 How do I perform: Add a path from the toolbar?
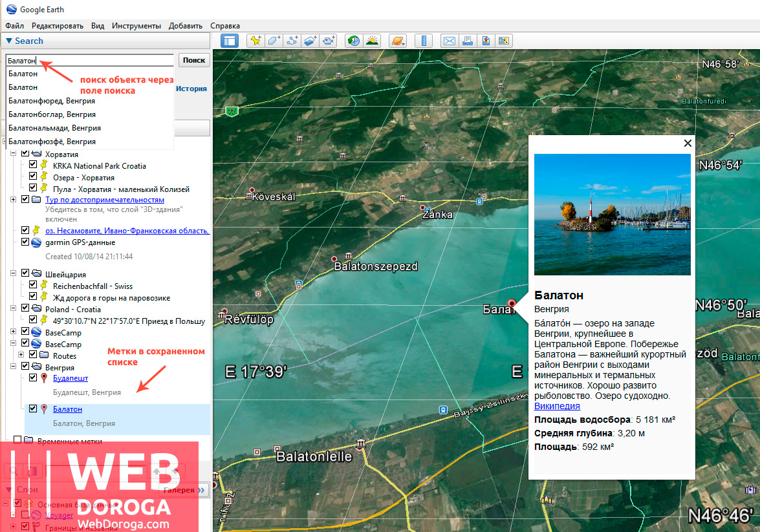point(292,41)
